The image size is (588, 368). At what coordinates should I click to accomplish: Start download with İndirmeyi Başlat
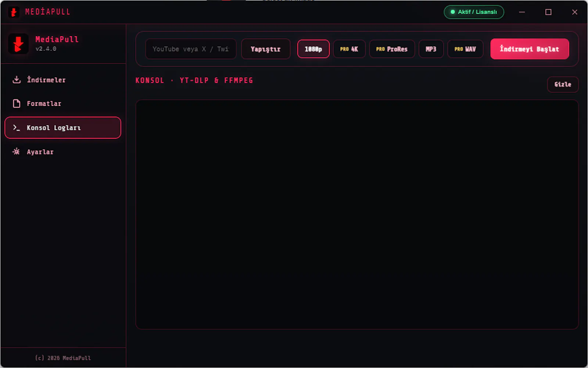click(x=530, y=49)
